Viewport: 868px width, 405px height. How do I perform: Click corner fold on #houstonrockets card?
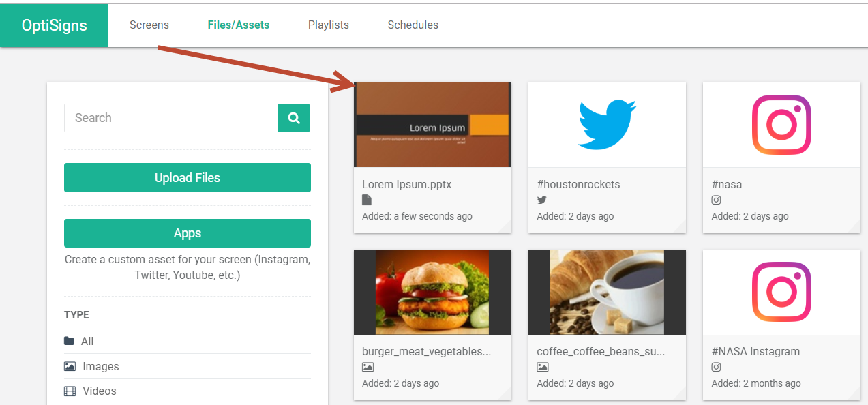tap(680, 227)
